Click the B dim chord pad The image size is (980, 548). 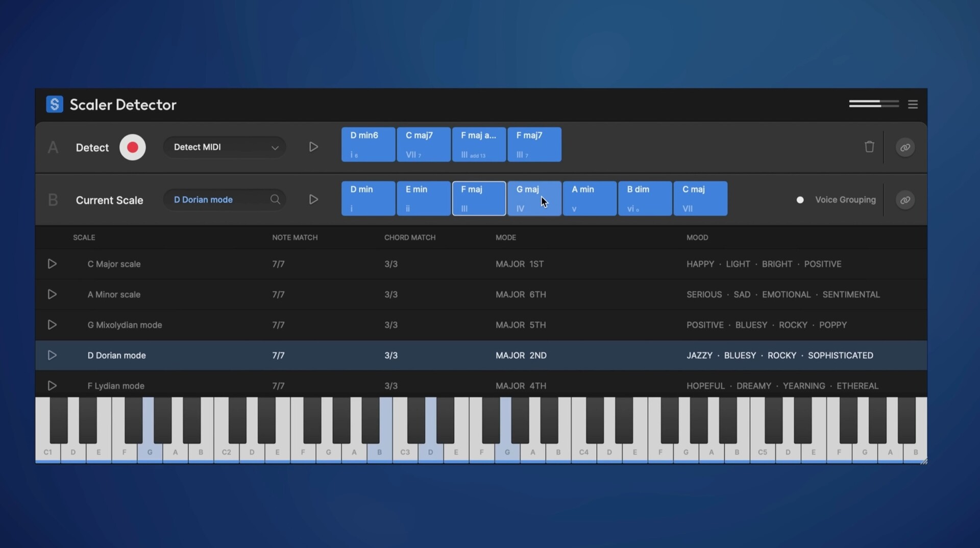pyautogui.click(x=645, y=199)
